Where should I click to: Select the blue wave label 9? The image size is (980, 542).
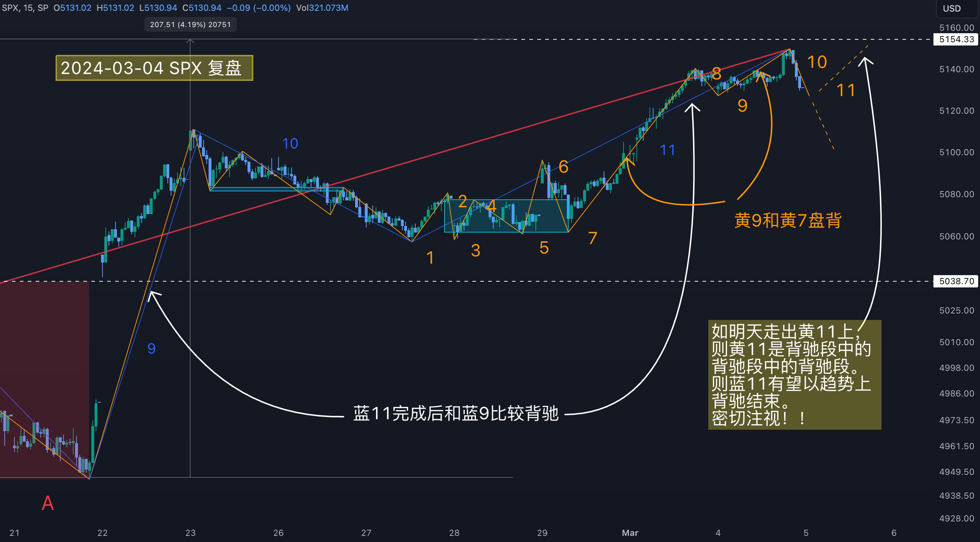point(152,349)
